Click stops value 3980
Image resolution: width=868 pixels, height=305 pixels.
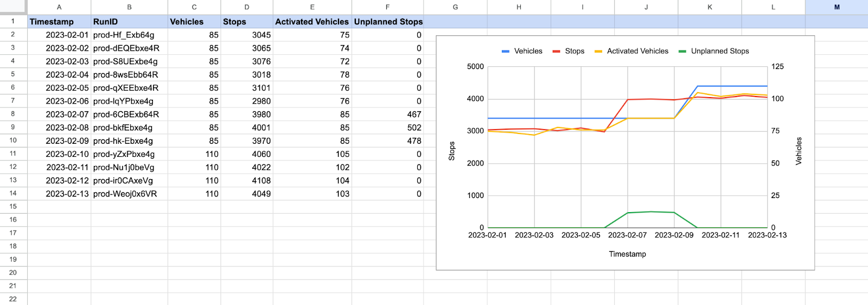pos(247,115)
